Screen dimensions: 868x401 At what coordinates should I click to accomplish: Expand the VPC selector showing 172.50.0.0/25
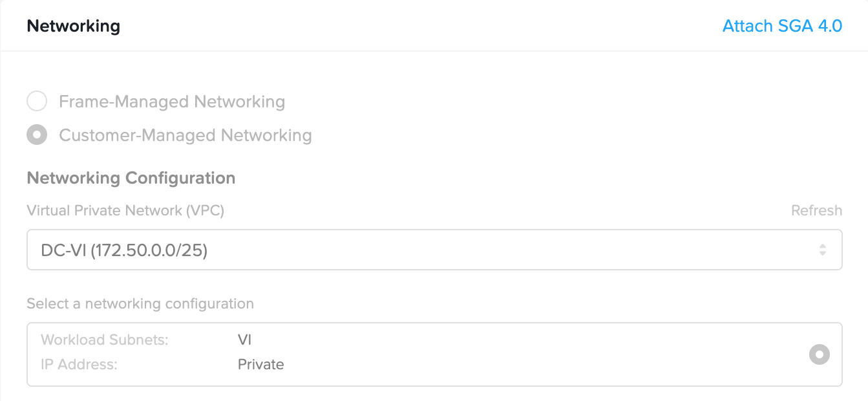[x=434, y=249]
